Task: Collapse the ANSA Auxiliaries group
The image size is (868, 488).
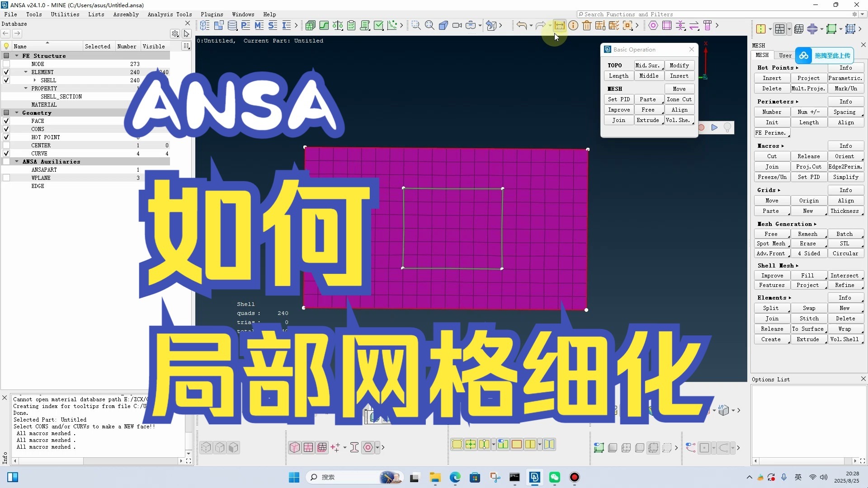Action: point(17,162)
